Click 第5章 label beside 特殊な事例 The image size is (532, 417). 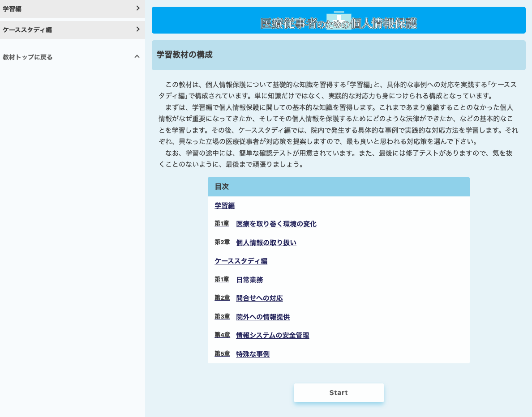click(222, 353)
